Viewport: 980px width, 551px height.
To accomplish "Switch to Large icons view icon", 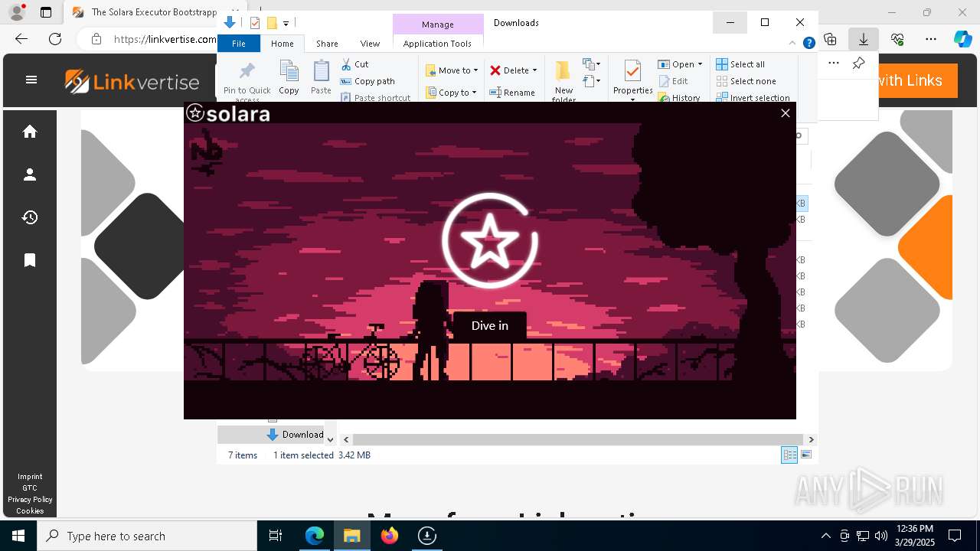I will tap(805, 455).
